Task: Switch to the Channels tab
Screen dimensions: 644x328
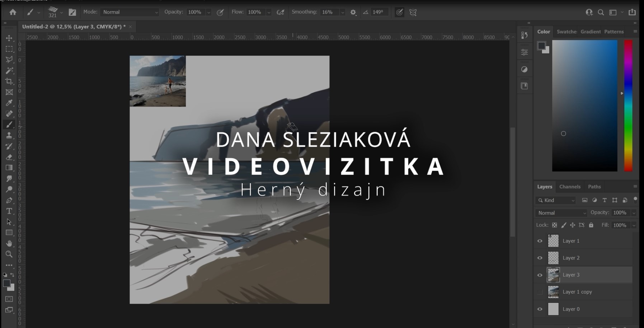Action: pos(569,187)
